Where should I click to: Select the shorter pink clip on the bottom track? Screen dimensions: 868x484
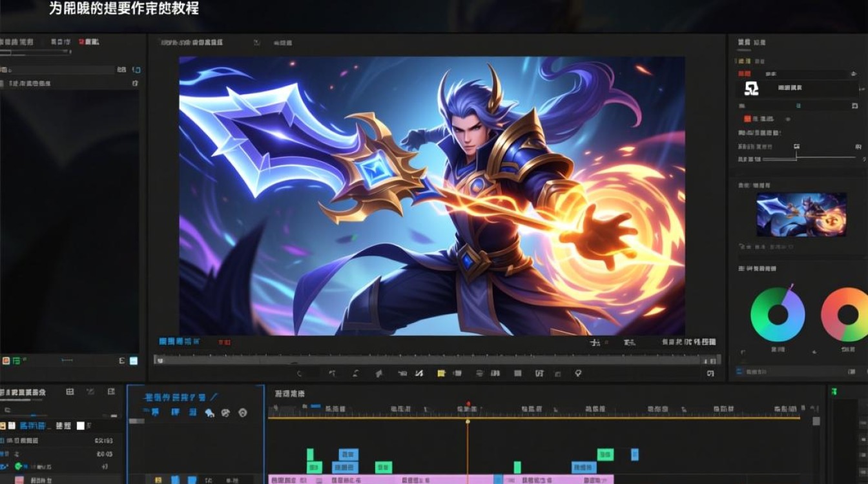(x=558, y=479)
